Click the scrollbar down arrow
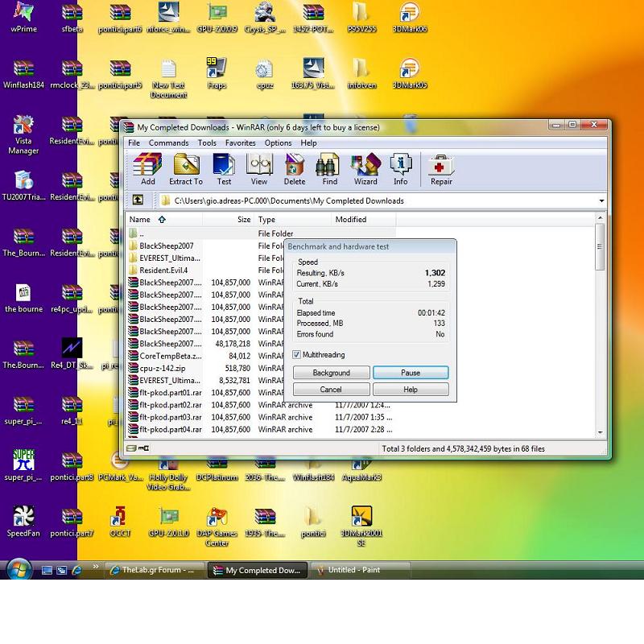The height and width of the screenshot is (644, 644). [600, 432]
